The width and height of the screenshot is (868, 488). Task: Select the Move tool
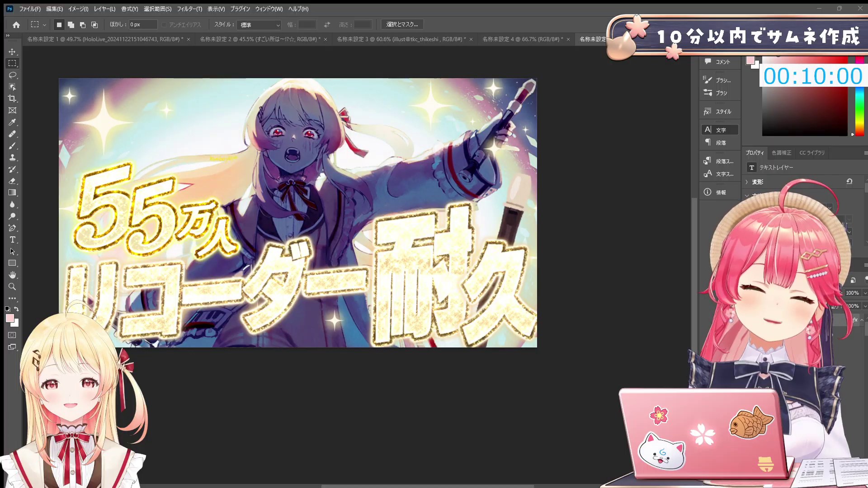pos(12,52)
